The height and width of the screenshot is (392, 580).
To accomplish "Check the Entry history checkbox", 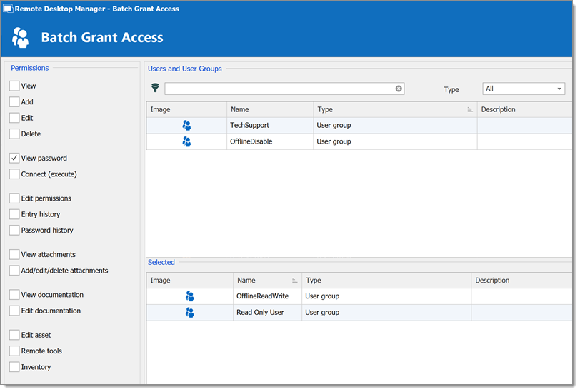I will [x=14, y=214].
